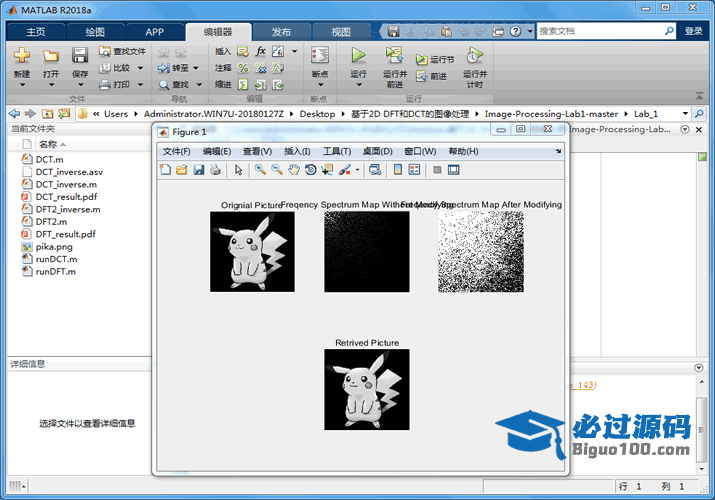The width and height of the screenshot is (715, 500).
Task: Click Save Figure icon in Figure toolbar
Action: pos(199,170)
